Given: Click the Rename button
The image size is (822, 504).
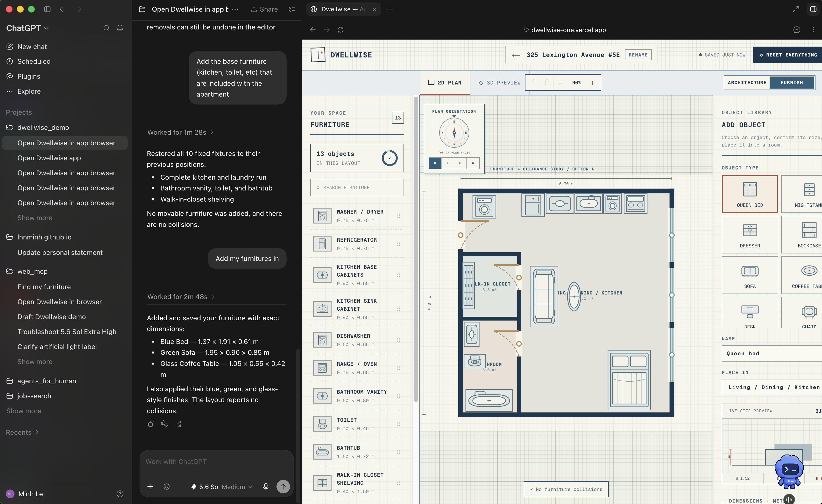Looking at the screenshot, I should click(x=638, y=55).
